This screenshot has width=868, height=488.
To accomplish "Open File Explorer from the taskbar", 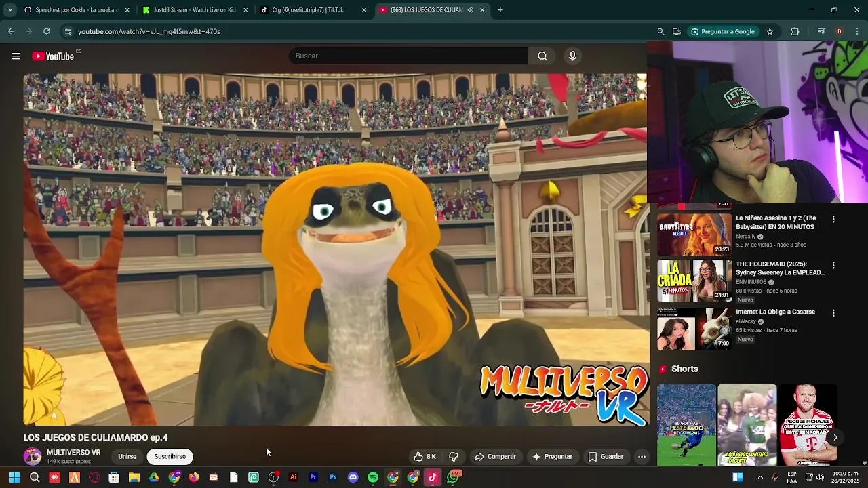I will tap(134, 477).
